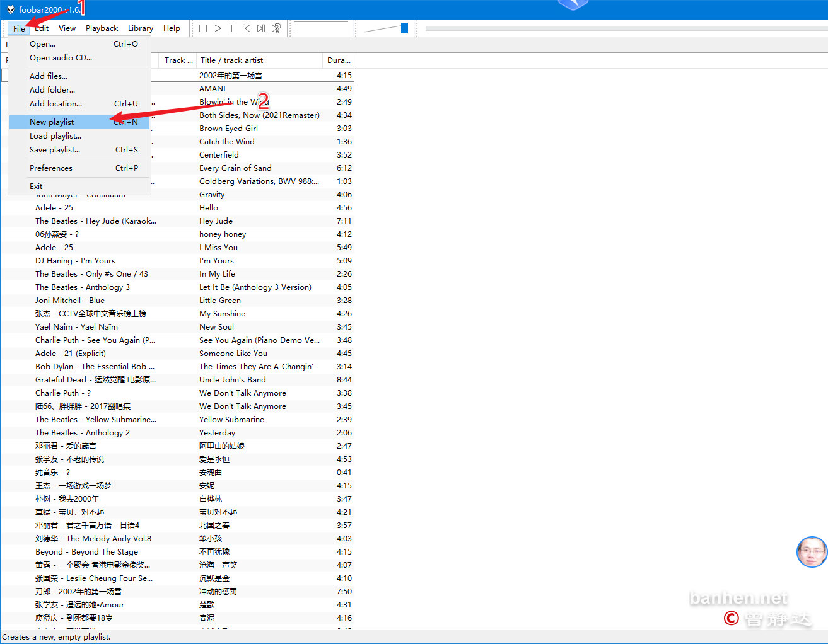828x644 pixels.
Task: Select Beyond - Beyond The Stage row
Action: click(x=86, y=552)
